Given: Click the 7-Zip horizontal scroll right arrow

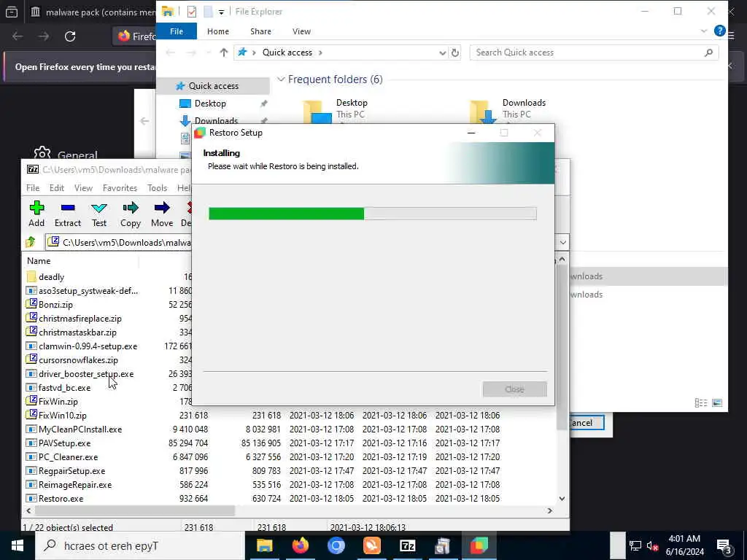Looking at the screenshot, I should point(550,510).
